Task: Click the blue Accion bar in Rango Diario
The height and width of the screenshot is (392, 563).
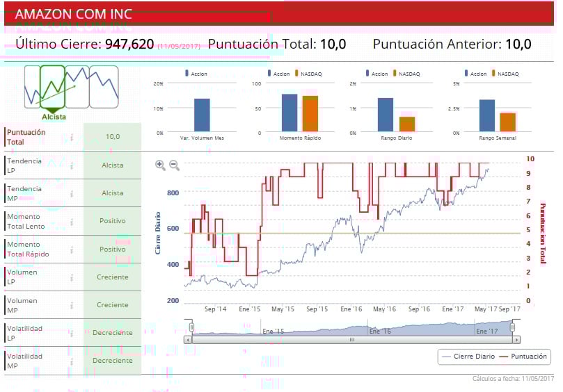Action: click(x=386, y=115)
